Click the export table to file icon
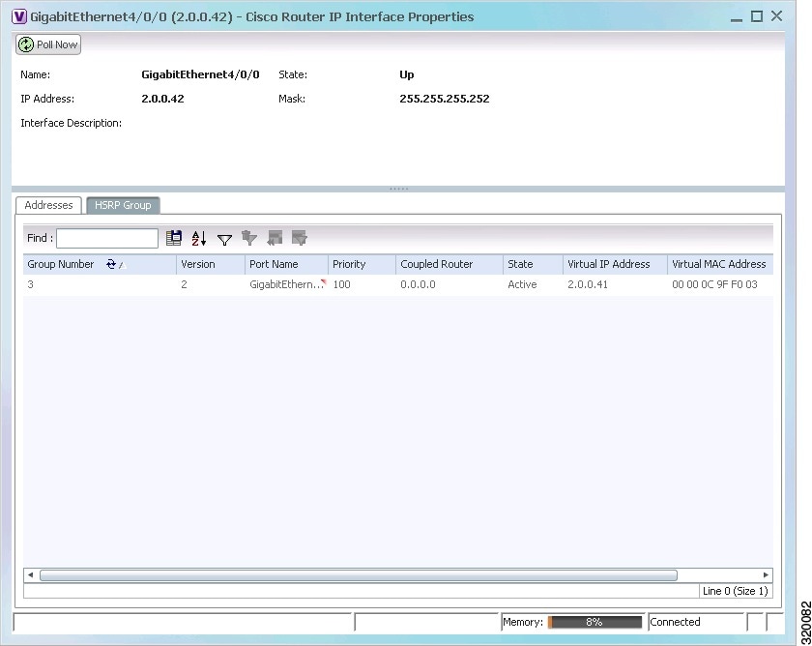812x646 pixels. [x=174, y=238]
